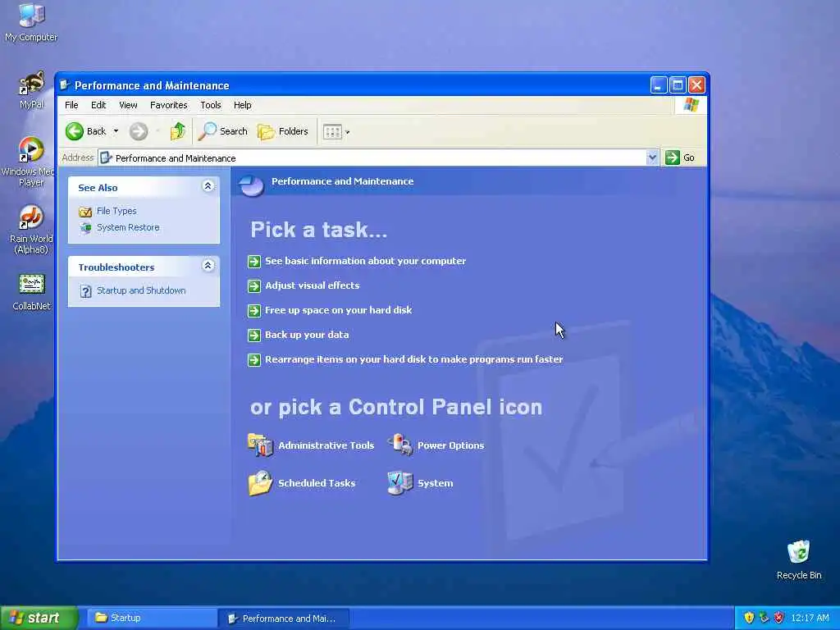Switch to the Startup taskbar button

(151, 618)
